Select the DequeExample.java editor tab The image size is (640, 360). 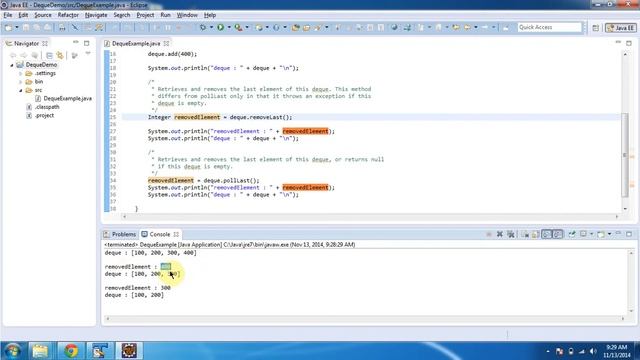136,43
